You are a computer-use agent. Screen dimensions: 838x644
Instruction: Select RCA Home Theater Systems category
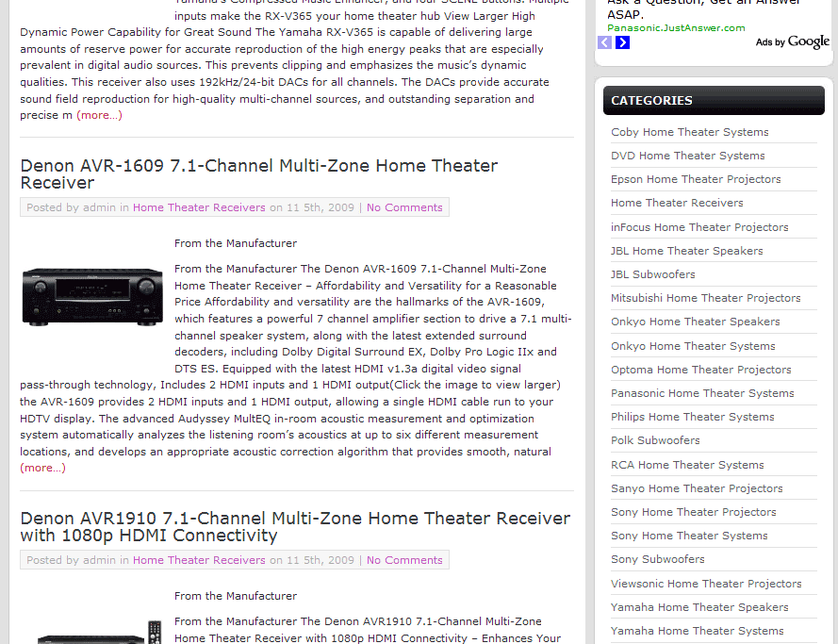[687, 465]
